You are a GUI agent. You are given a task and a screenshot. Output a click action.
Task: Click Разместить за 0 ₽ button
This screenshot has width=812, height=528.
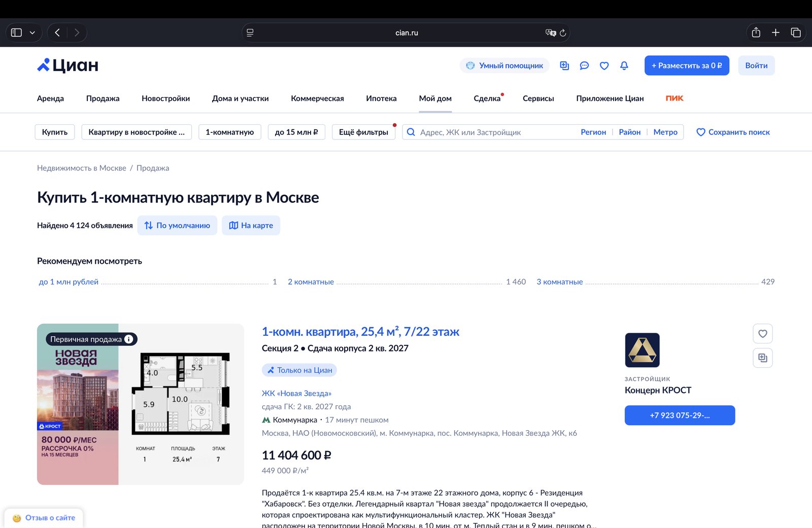pos(687,65)
